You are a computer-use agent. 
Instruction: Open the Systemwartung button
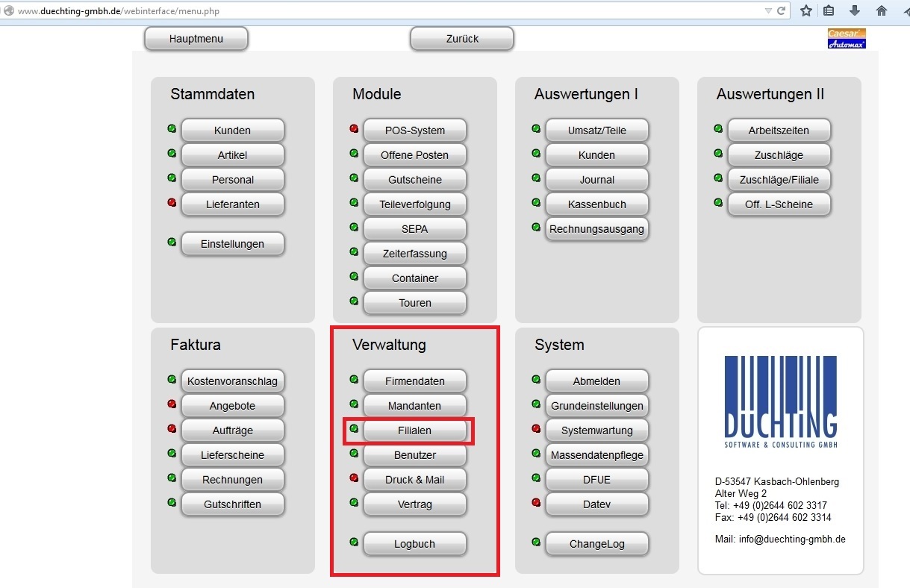(596, 430)
